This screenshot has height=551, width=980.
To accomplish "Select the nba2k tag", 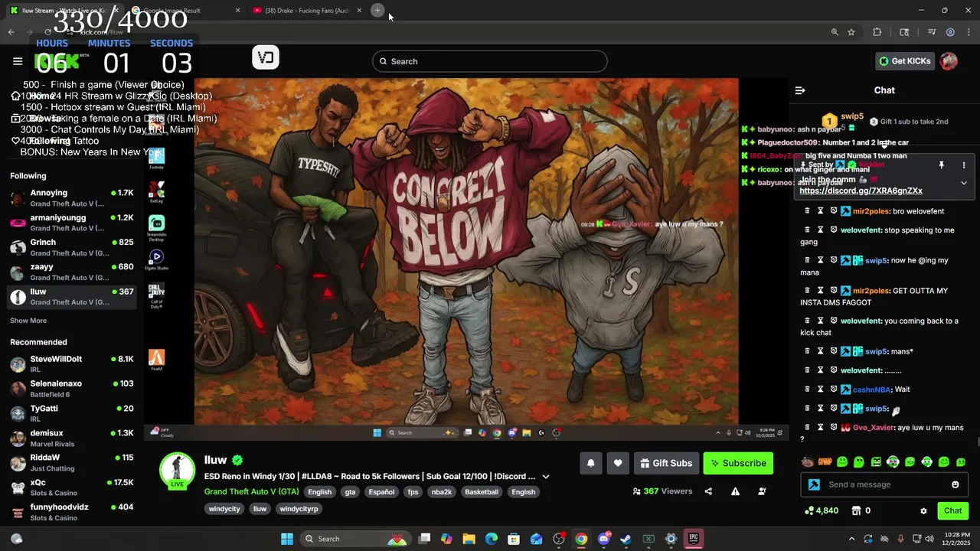I will click(x=442, y=492).
